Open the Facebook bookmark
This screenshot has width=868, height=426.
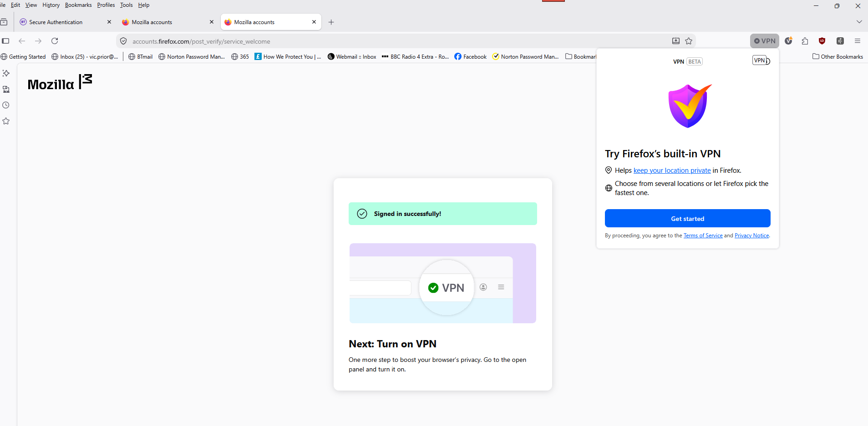coord(471,57)
